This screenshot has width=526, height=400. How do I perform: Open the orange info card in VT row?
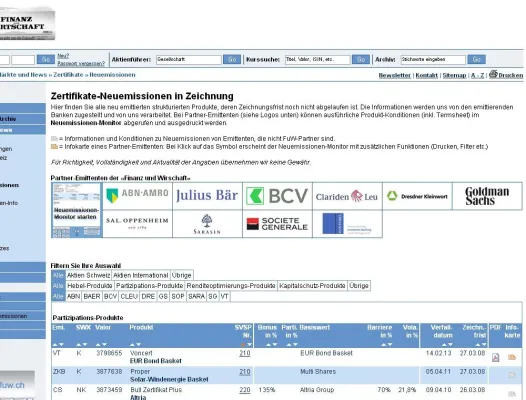[512, 357]
